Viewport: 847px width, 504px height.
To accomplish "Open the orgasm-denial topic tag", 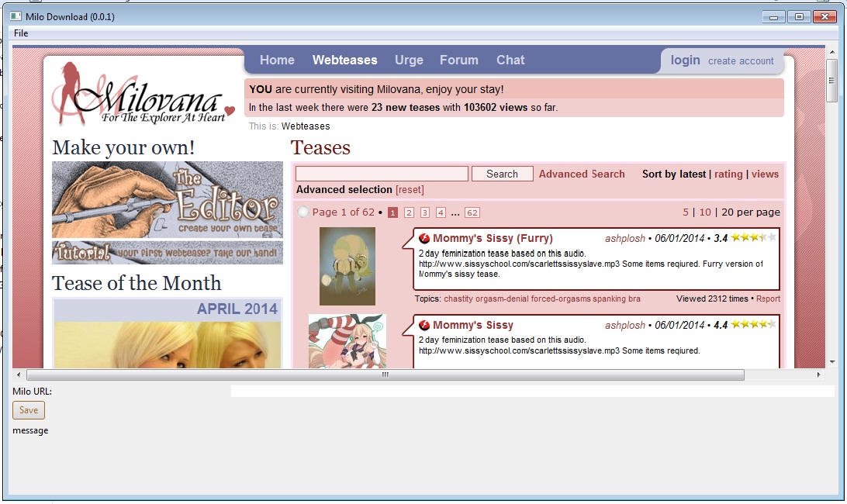I will 503,299.
